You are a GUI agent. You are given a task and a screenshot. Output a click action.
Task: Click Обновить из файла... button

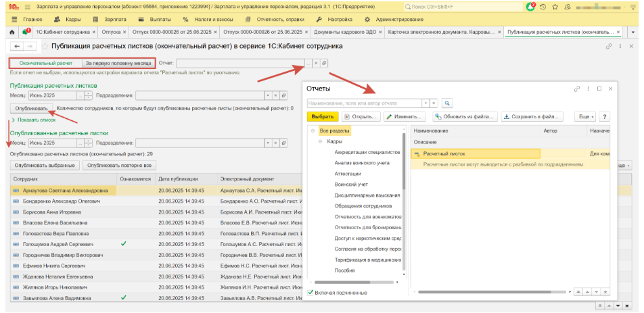[x=465, y=116]
